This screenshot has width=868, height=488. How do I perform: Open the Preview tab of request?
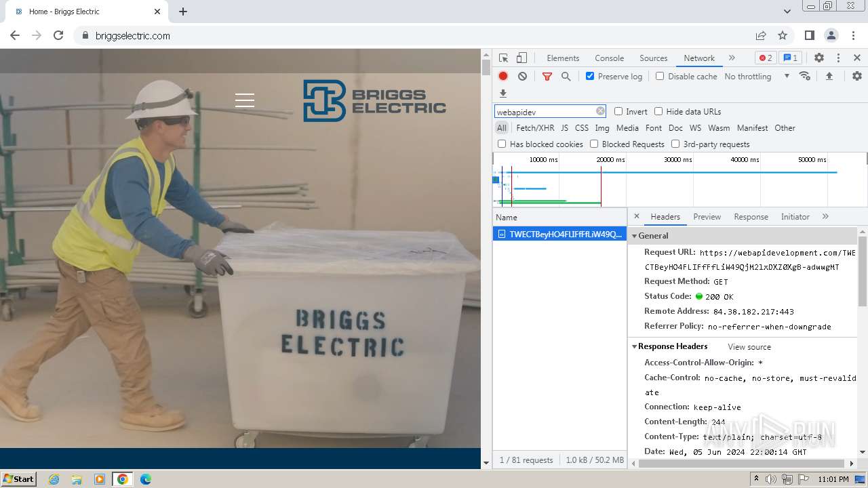point(707,217)
